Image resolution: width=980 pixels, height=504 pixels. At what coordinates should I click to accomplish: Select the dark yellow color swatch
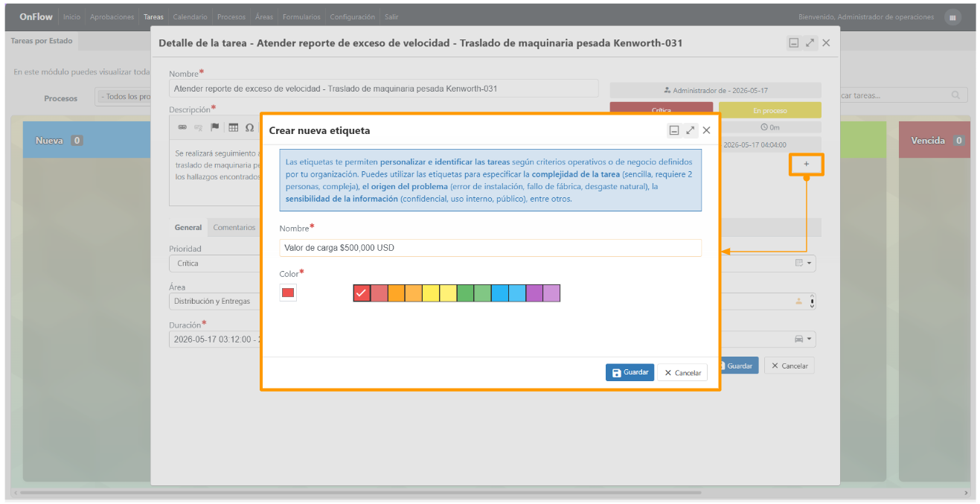431,293
